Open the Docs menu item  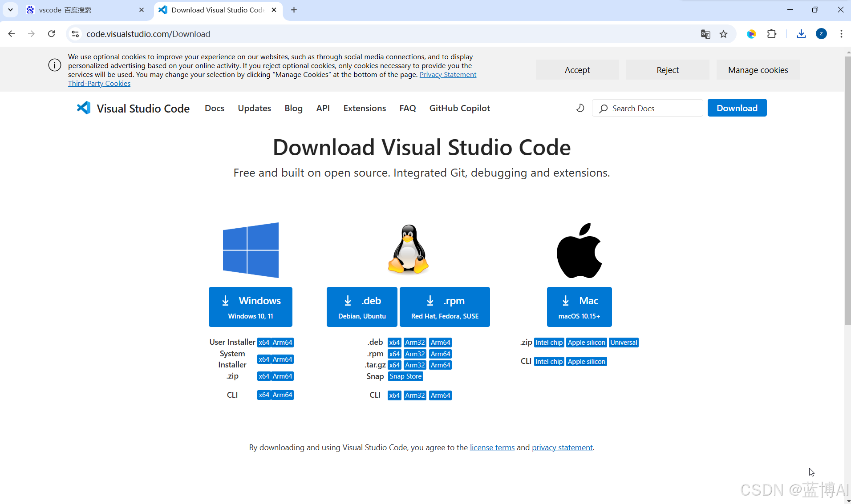[215, 108]
